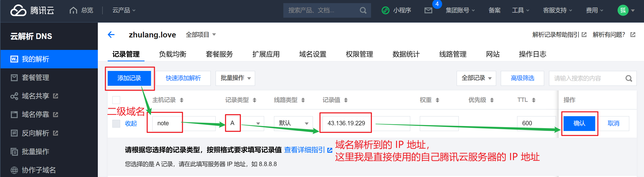
Task: Click the back arrow beside zhulang.love
Action: pos(111,35)
